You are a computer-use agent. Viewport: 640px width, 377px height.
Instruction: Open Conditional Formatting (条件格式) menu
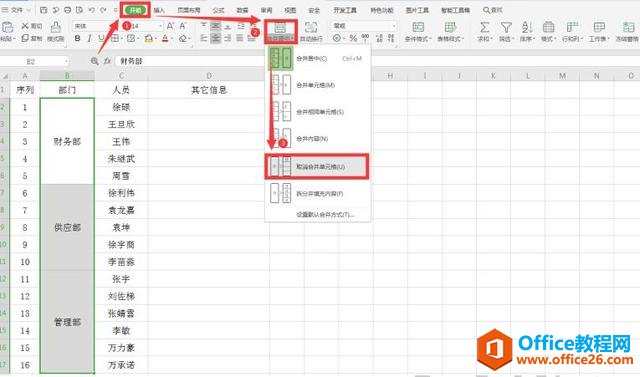(418, 31)
